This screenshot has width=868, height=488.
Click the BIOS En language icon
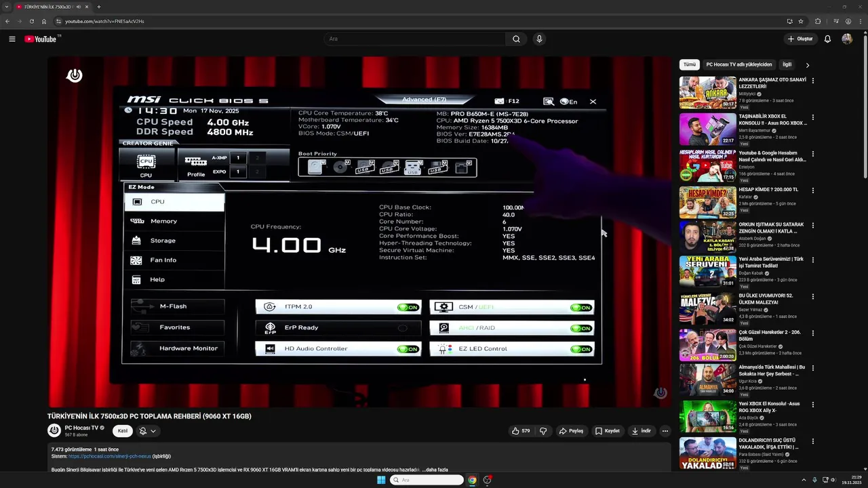coord(569,102)
